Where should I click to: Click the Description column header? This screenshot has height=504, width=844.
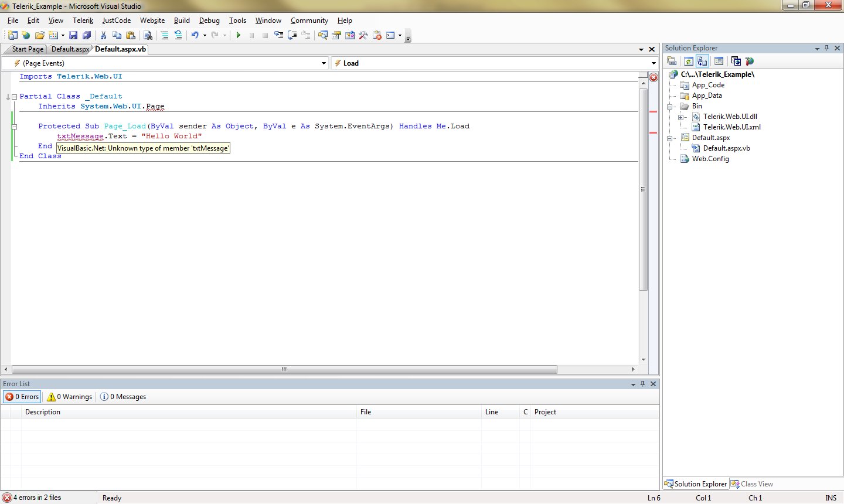(43, 412)
